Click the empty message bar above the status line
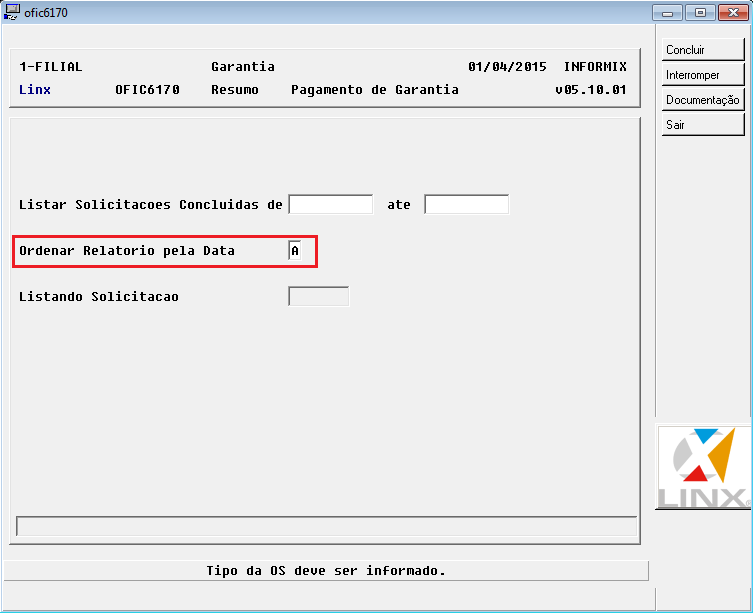This screenshot has width=753, height=613. 326,526
